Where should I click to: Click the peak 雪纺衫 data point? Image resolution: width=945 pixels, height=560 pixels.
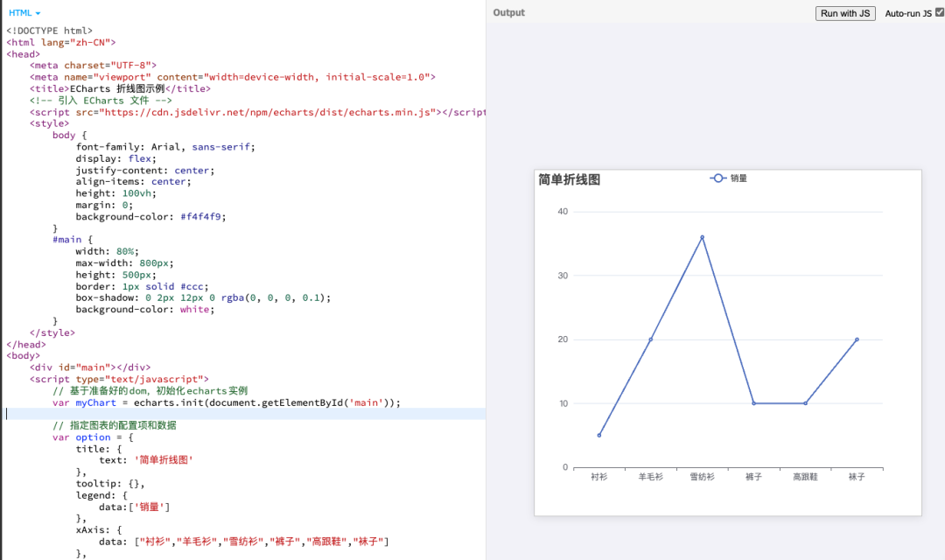[x=702, y=237]
